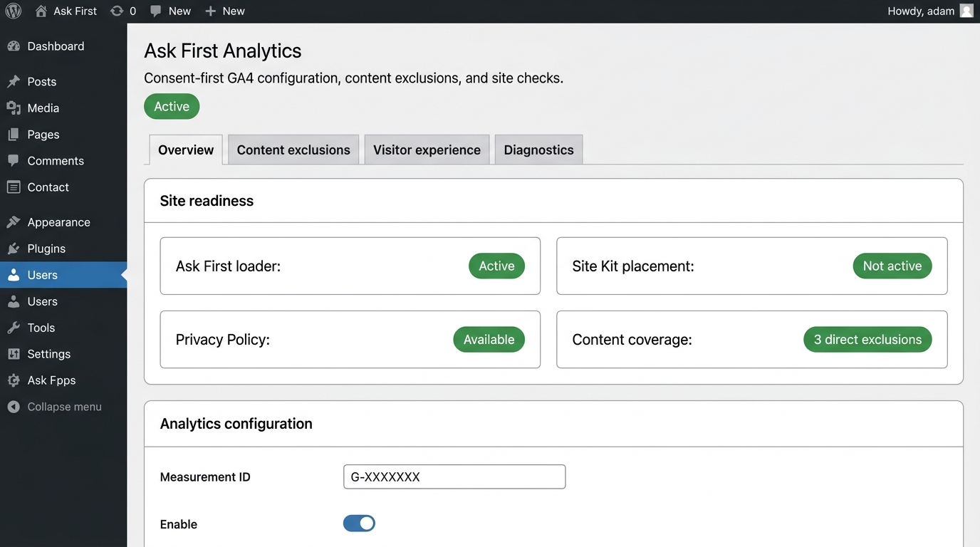Click the home icon beside Ask First

(41, 11)
